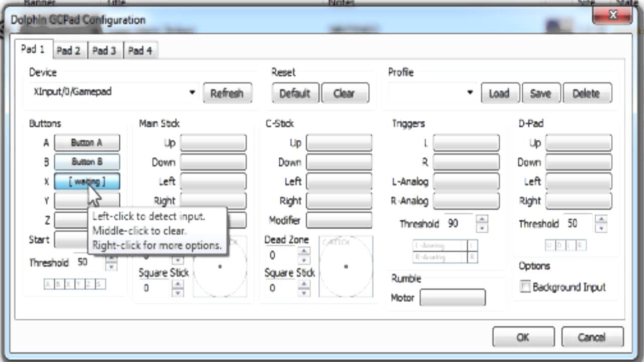
Task: Click the Triggers Threshold field showing 90
Action: click(x=459, y=224)
